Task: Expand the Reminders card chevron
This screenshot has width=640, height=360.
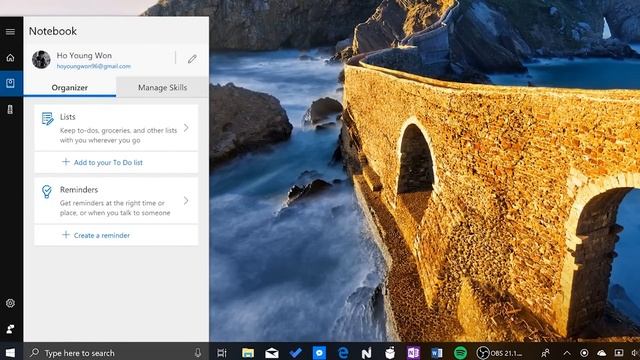Action: pos(186,200)
